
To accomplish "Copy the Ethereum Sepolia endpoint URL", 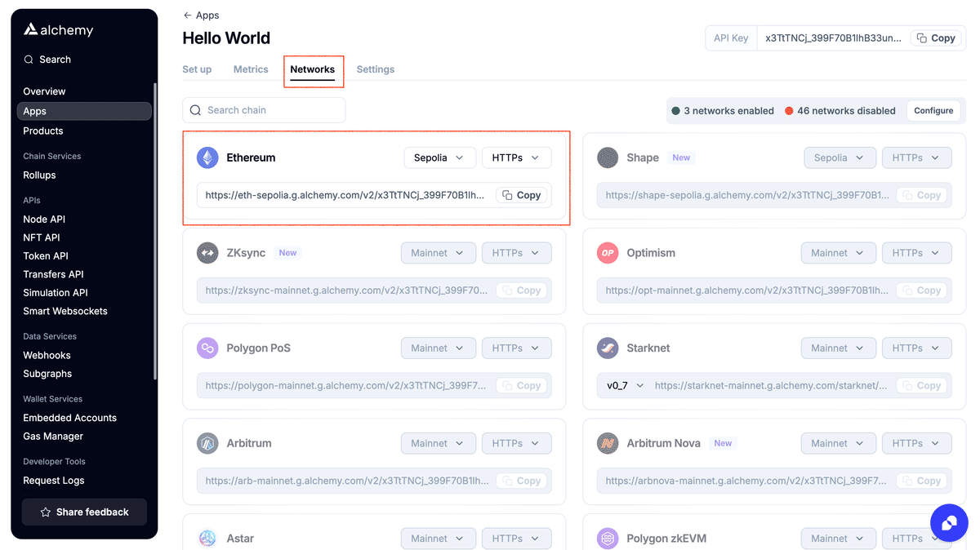I will pyautogui.click(x=521, y=195).
